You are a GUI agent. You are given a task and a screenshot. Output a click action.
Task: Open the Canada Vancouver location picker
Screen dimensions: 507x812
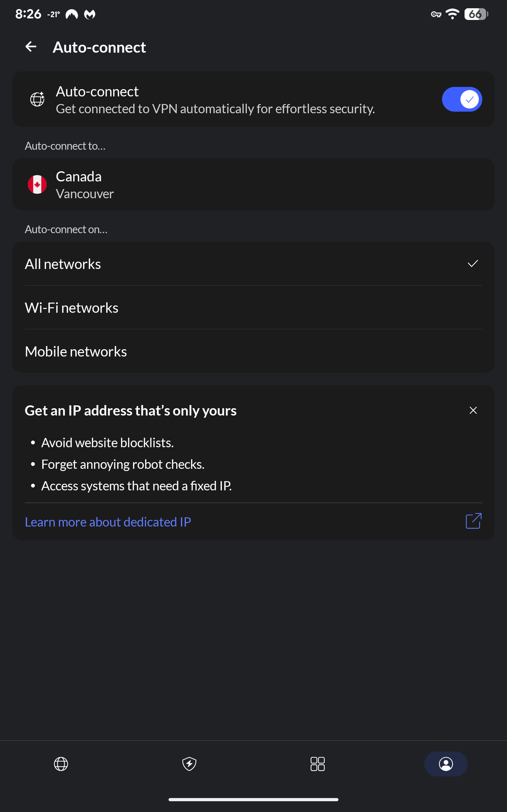[253, 185]
